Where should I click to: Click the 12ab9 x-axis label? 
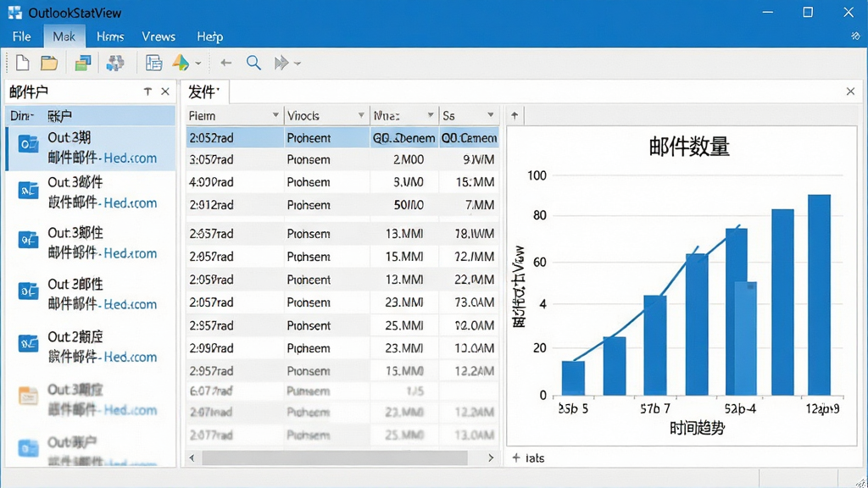click(x=822, y=409)
